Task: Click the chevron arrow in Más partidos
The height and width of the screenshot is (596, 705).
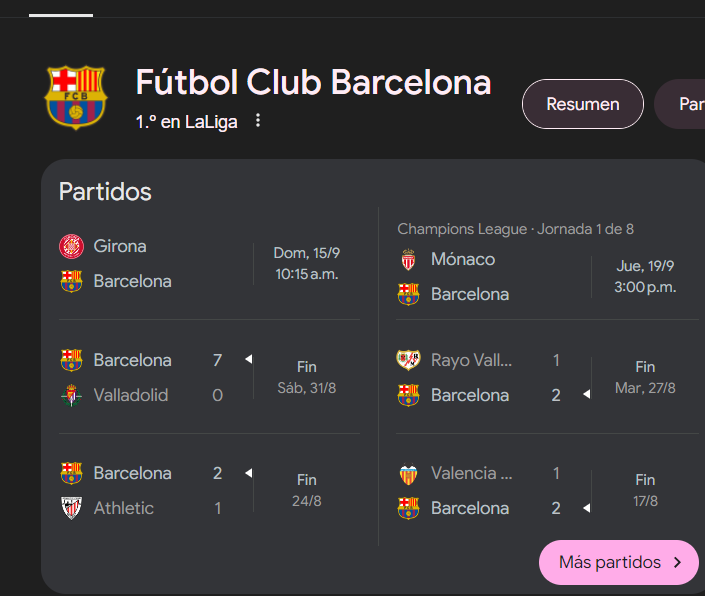Action: point(678,562)
